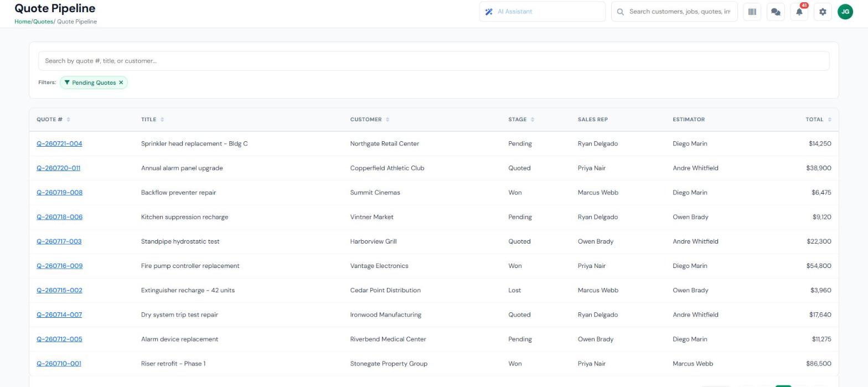Image resolution: width=868 pixels, height=387 pixels.
Task: Click the Filters label
Action: pyautogui.click(x=47, y=82)
